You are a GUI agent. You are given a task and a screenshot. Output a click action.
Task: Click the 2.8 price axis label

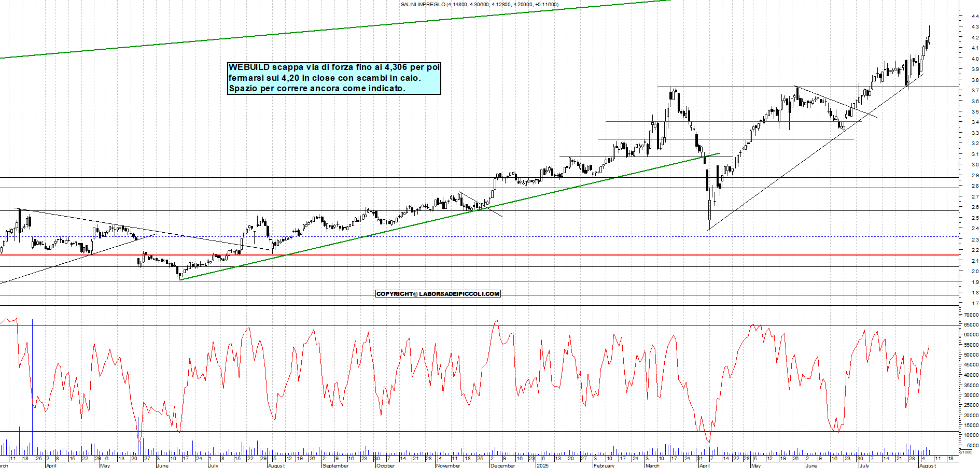click(x=975, y=186)
